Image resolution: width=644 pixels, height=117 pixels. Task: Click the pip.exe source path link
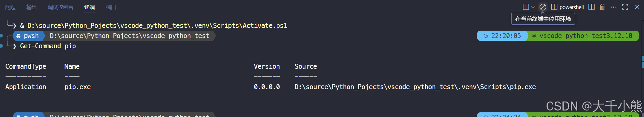415,87
